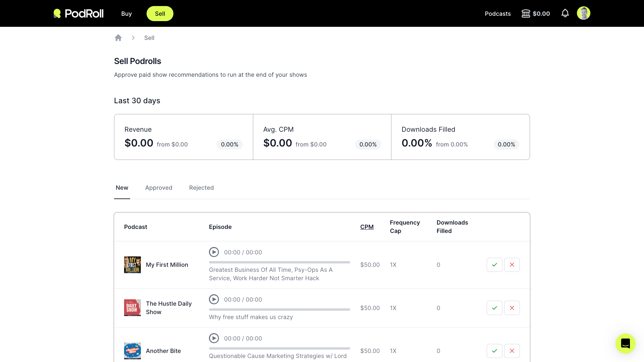Open the notifications bell
Viewport: 644px width, 362px height.
click(565, 13)
